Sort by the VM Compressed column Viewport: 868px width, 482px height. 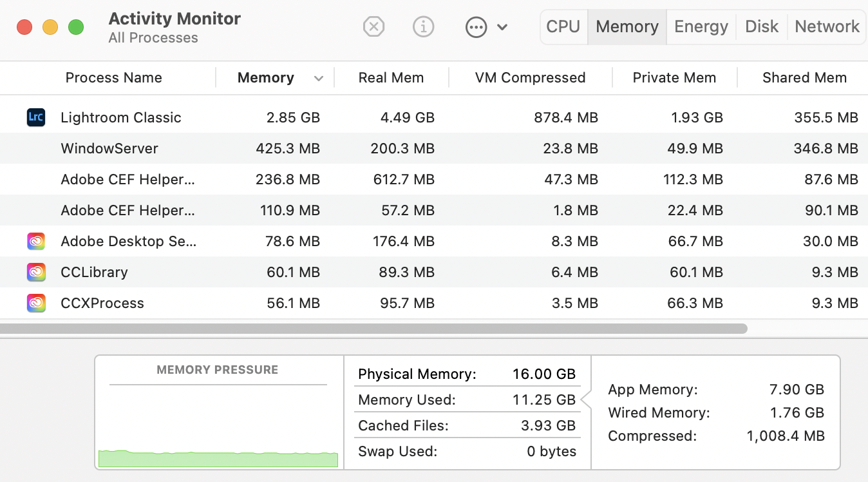[530, 78]
